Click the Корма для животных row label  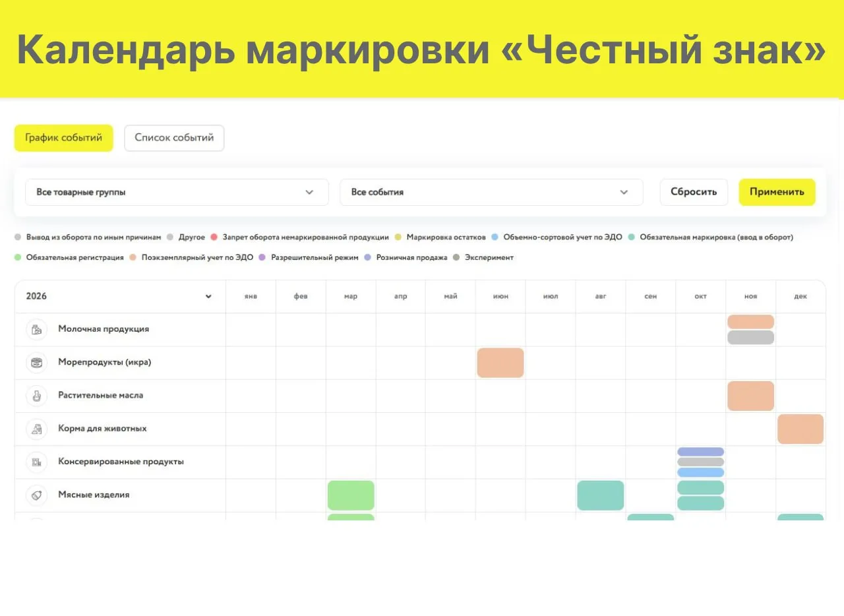[102, 429]
